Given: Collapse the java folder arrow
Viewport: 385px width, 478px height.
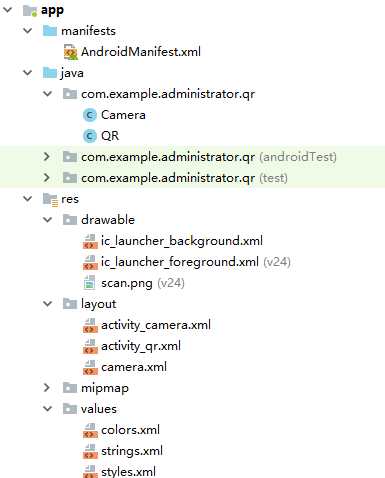Looking at the screenshot, I should pyautogui.click(x=27, y=72).
